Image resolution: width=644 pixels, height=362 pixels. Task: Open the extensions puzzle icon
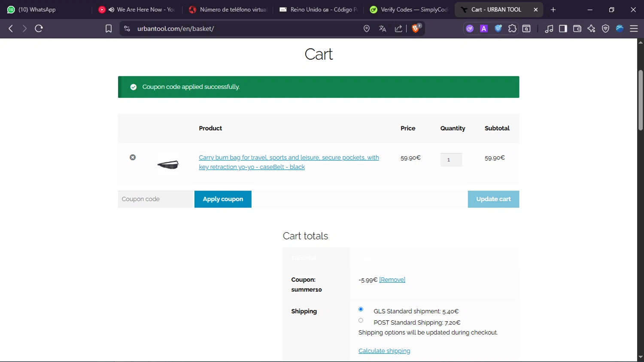[x=512, y=29]
